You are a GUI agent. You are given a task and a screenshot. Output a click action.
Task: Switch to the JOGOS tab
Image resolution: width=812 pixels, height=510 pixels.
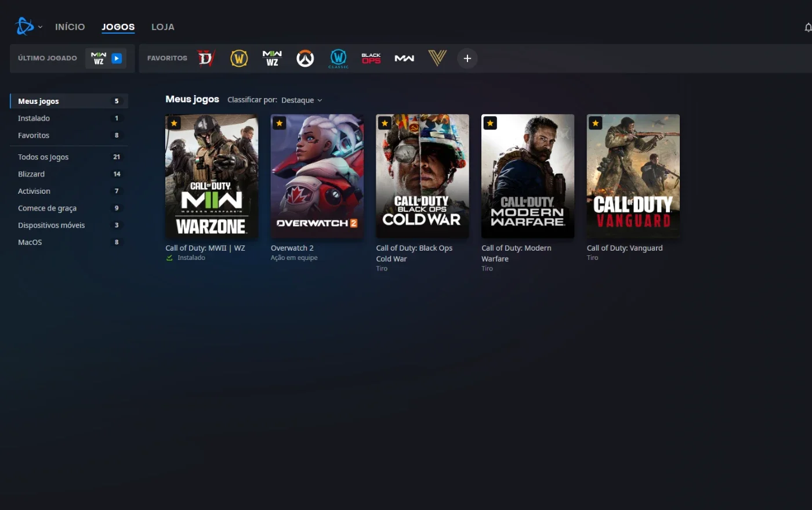(x=118, y=27)
